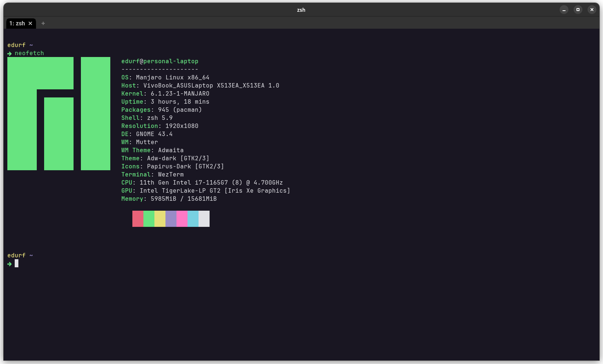Click the purple color block
The height and width of the screenshot is (364, 603).
click(171, 219)
